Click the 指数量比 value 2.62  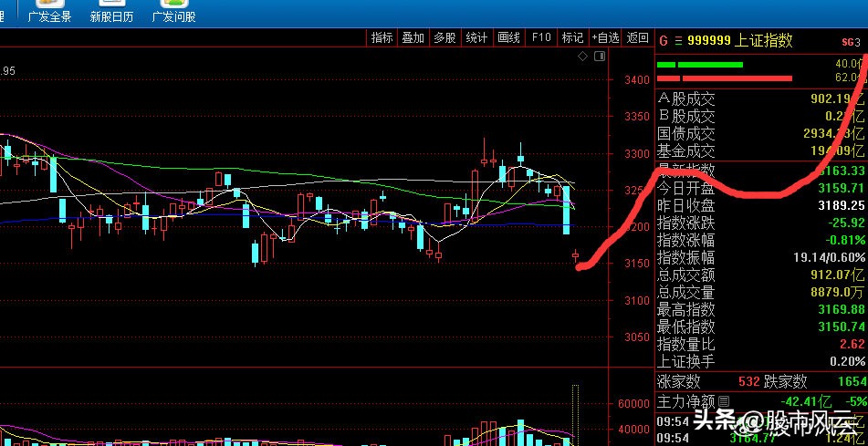coord(852,344)
